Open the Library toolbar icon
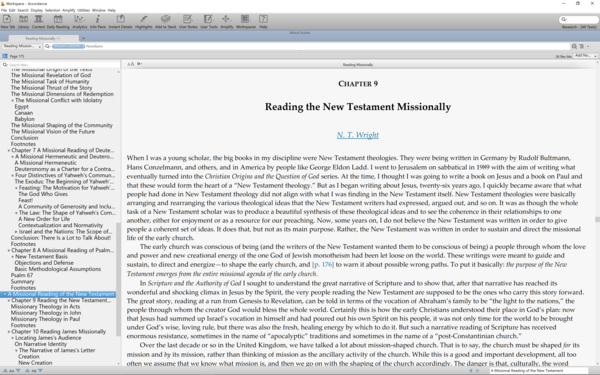The width and height of the screenshot is (600, 375). click(23, 21)
